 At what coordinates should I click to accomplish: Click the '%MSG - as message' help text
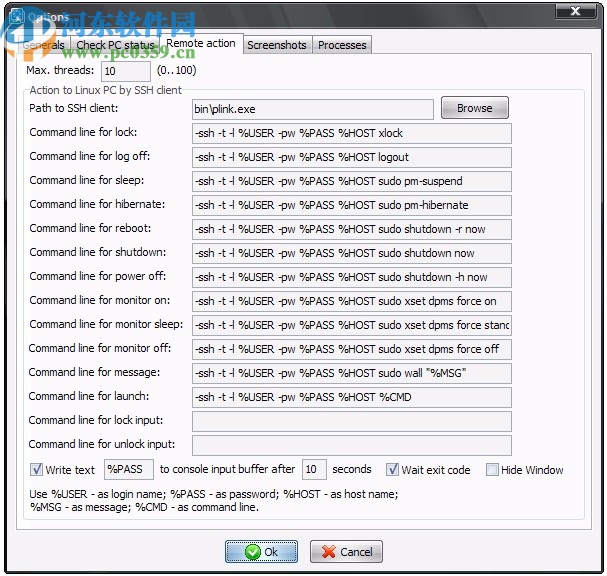pyautogui.click(x=81, y=507)
